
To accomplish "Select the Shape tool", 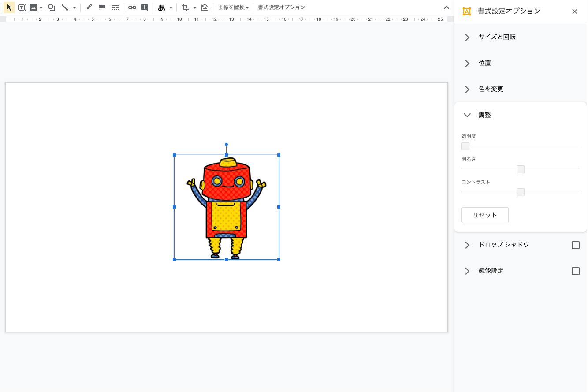I will point(52,7).
